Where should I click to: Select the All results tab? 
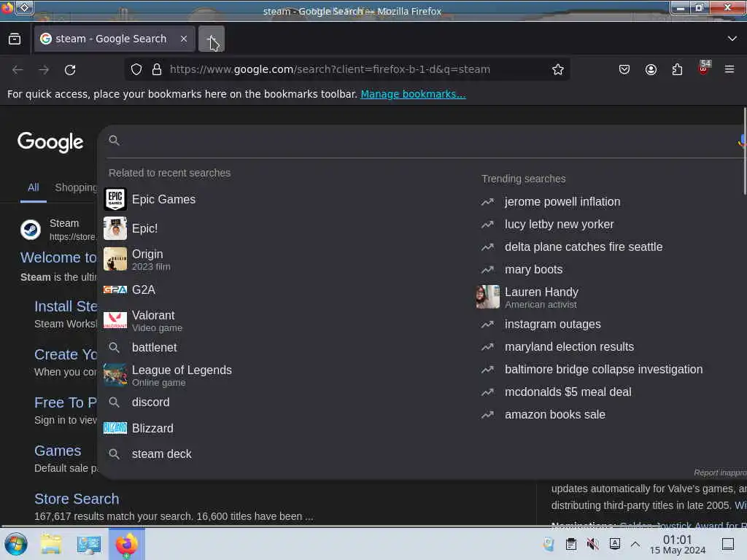pos(34,187)
